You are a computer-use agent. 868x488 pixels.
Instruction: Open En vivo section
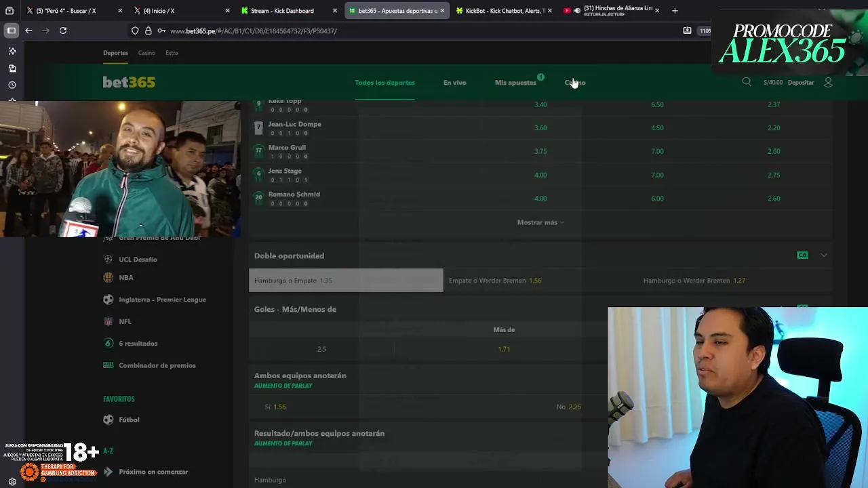(454, 83)
